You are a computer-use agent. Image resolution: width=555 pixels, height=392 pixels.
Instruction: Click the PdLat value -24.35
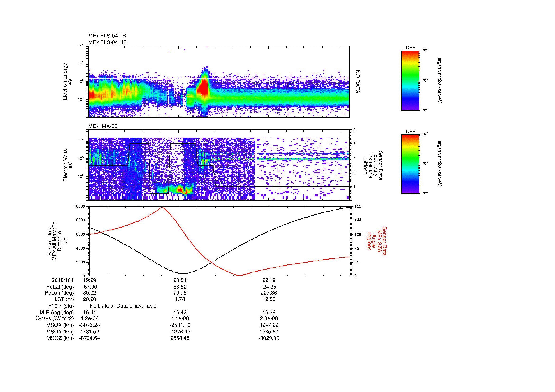point(269,287)
